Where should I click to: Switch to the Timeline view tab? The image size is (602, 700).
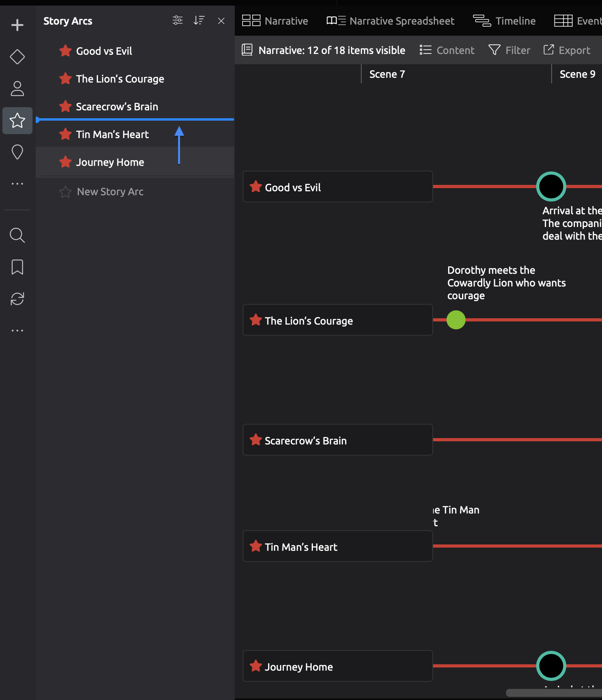[504, 21]
